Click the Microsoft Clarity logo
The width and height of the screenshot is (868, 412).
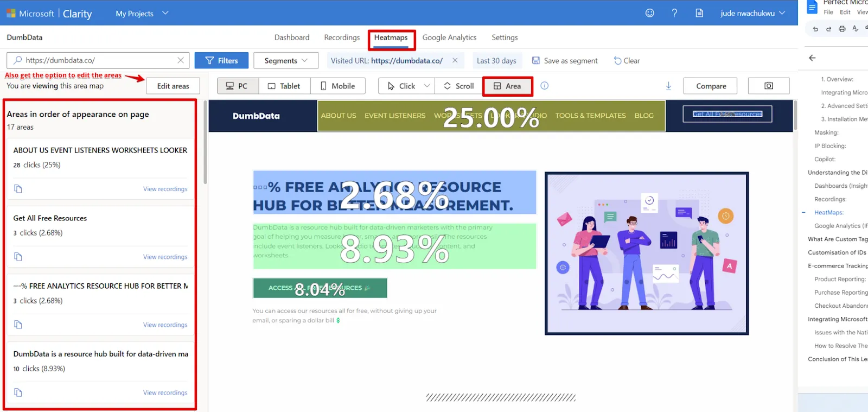[x=49, y=14]
